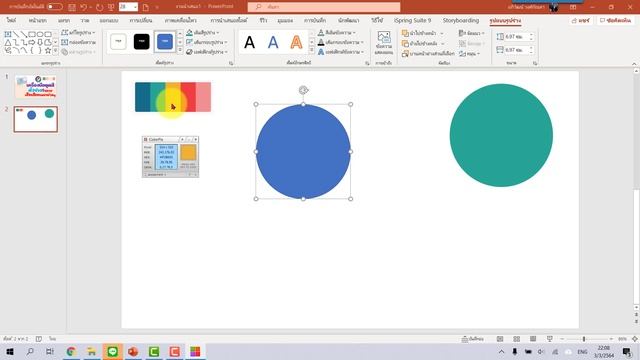Image resolution: width=640 pixels, height=360 pixels.
Task: Open the Insert ribbon tab
Action: click(x=64, y=20)
